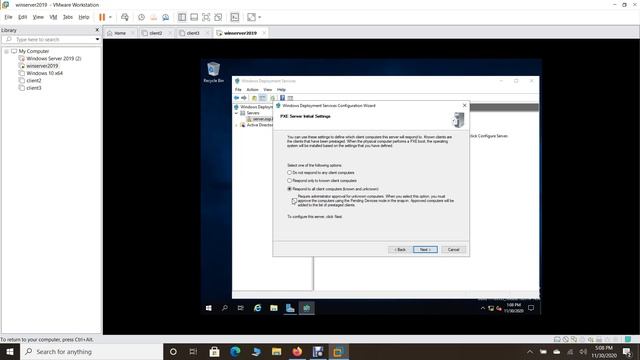Open the snapshot manager icon
This screenshot has width=640, height=360.
[166, 17]
